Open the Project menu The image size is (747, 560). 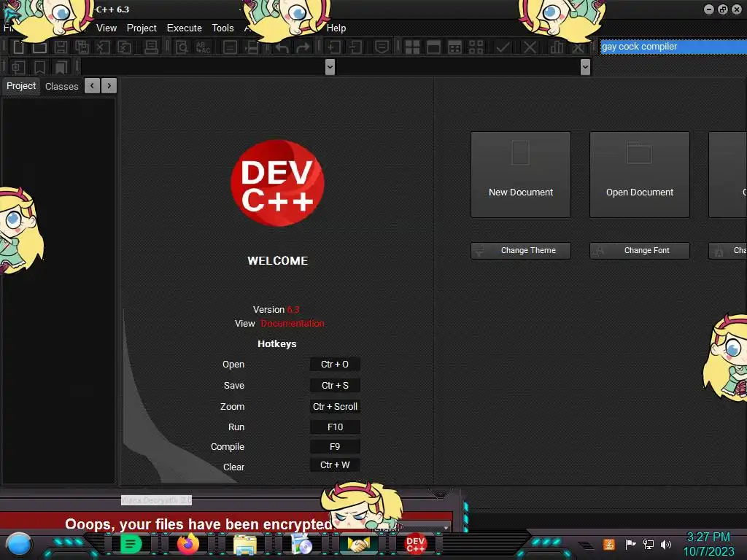pos(142,28)
